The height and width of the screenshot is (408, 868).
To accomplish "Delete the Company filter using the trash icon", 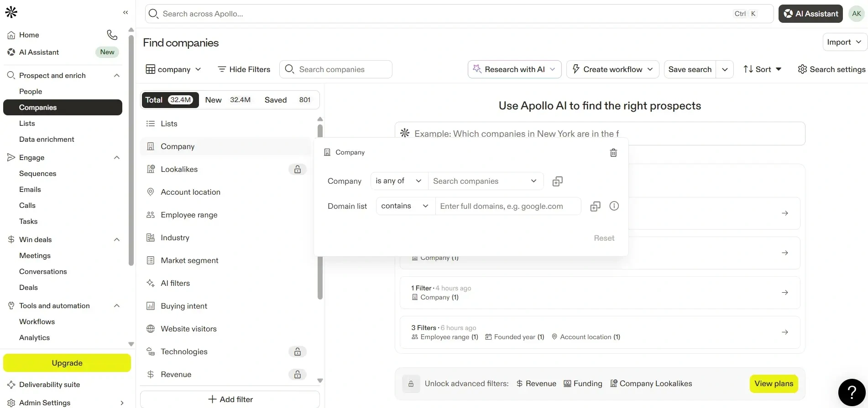I will coord(613,153).
